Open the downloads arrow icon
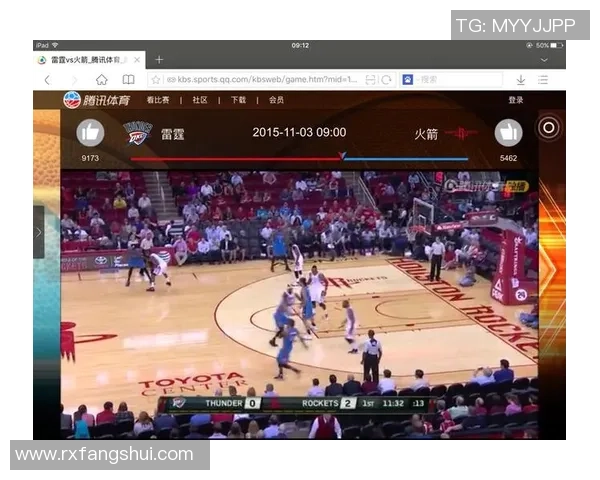 pos(520,80)
